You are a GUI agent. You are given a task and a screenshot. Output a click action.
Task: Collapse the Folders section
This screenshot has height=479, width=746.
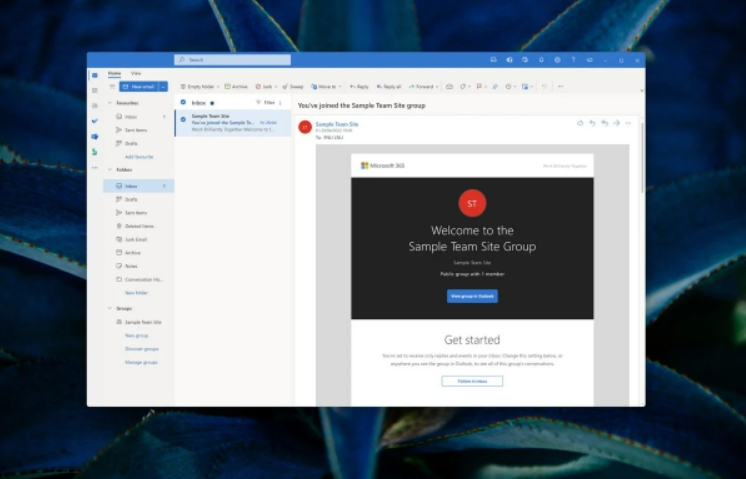(110, 169)
